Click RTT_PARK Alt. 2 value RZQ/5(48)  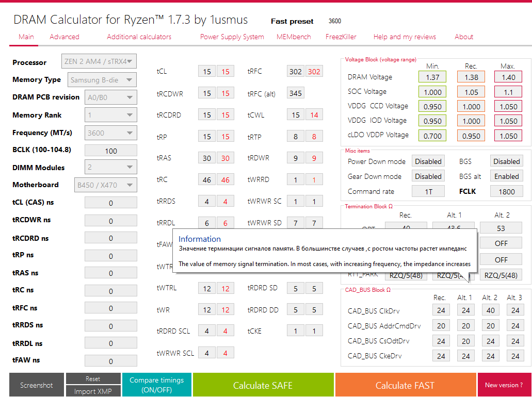[501, 275]
